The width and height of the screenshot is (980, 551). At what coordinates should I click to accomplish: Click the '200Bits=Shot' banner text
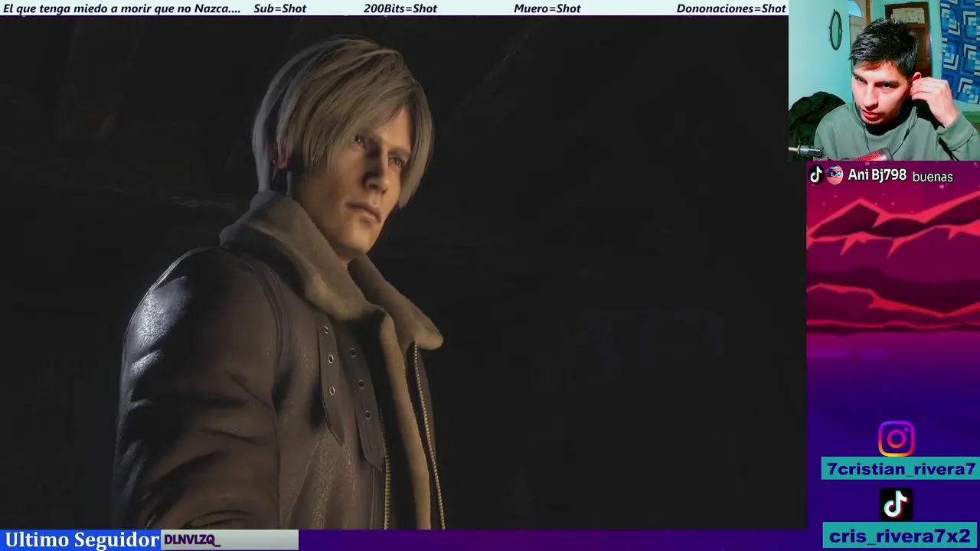400,8
